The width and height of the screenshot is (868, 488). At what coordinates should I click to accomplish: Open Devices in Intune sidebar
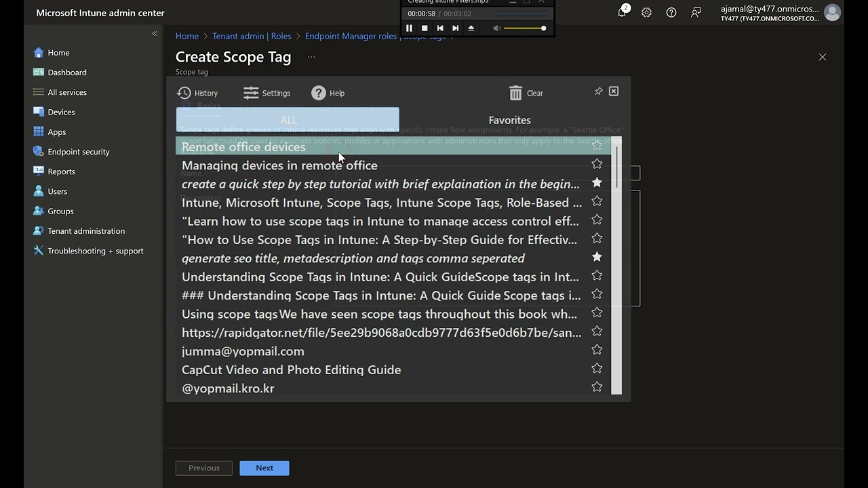point(54,112)
